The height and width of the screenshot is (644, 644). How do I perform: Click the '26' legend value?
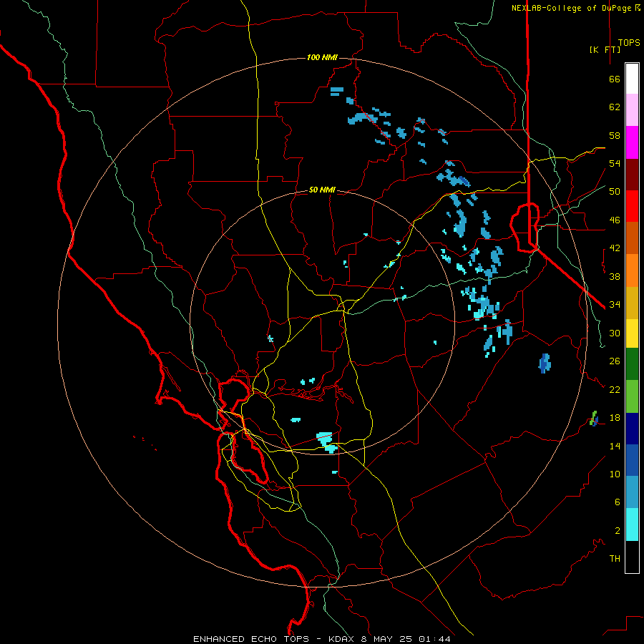(615, 361)
